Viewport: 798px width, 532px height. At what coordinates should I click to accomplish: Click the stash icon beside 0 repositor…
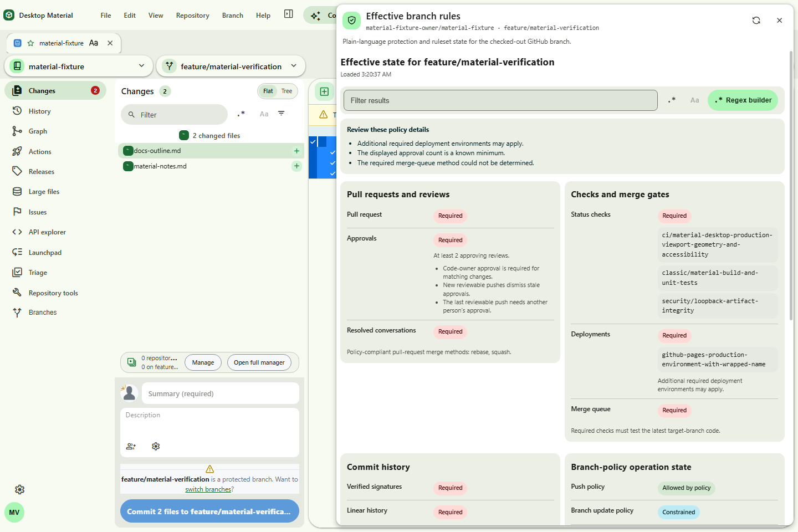pos(132,362)
